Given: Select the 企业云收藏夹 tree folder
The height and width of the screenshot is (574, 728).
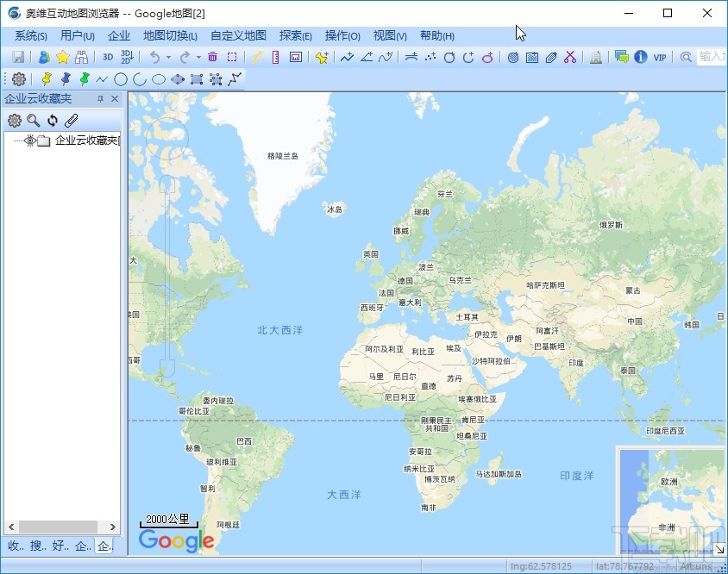Looking at the screenshot, I should tap(87, 140).
